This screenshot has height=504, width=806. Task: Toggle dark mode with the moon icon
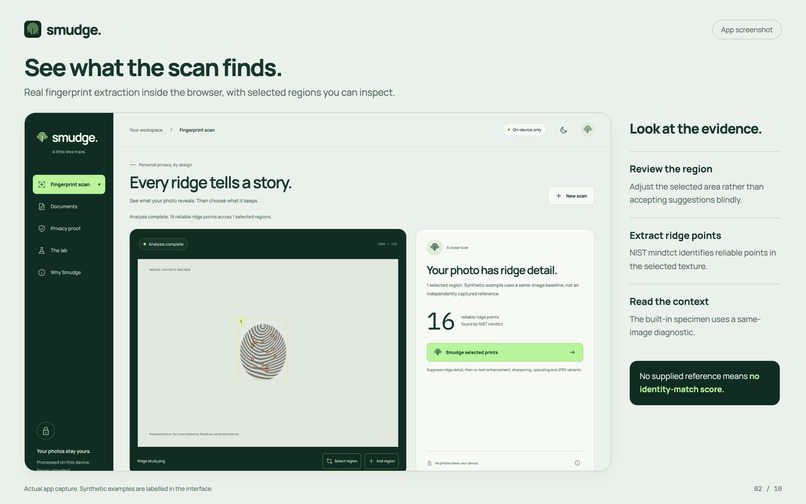[x=563, y=130]
